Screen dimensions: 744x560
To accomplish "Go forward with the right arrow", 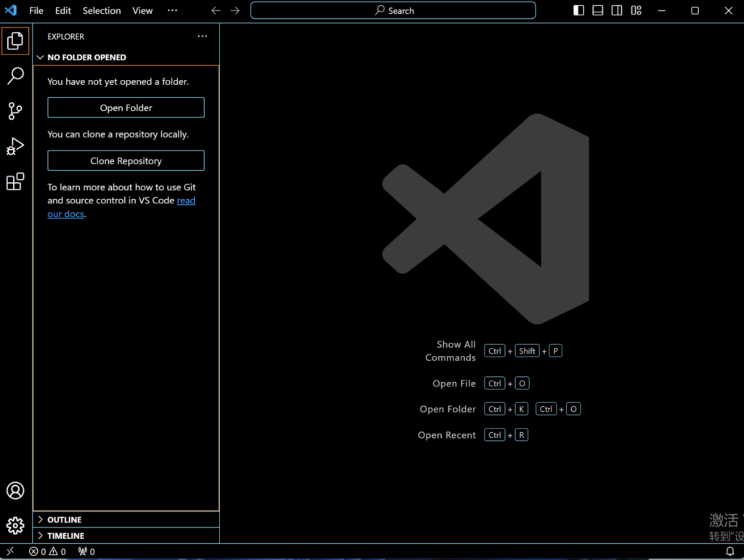I will click(x=235, y=10).
